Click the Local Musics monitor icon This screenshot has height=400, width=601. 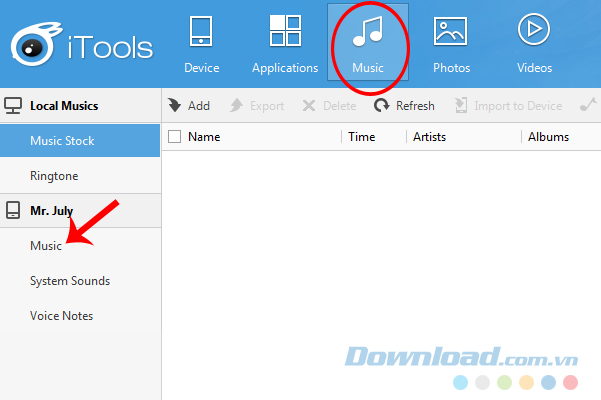13,106
